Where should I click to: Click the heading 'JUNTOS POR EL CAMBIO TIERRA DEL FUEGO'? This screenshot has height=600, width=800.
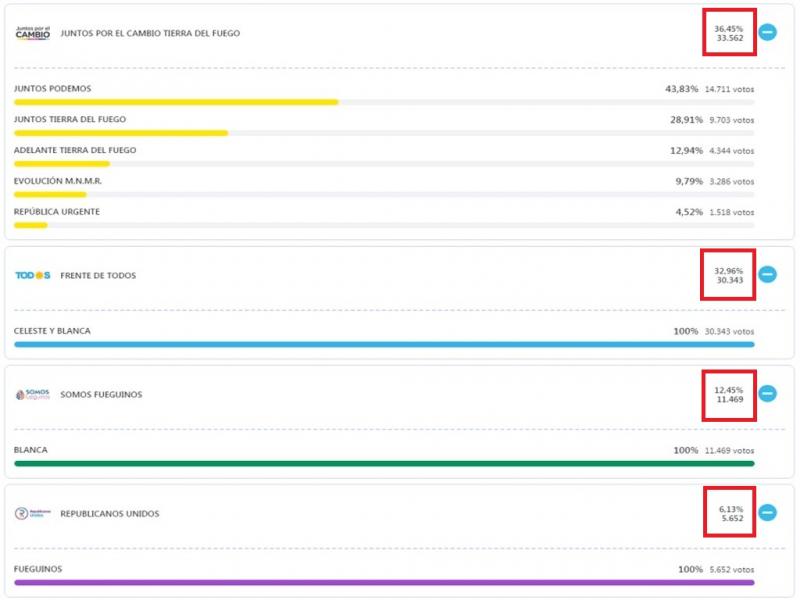pyautogui.click(x=150, y=33)
